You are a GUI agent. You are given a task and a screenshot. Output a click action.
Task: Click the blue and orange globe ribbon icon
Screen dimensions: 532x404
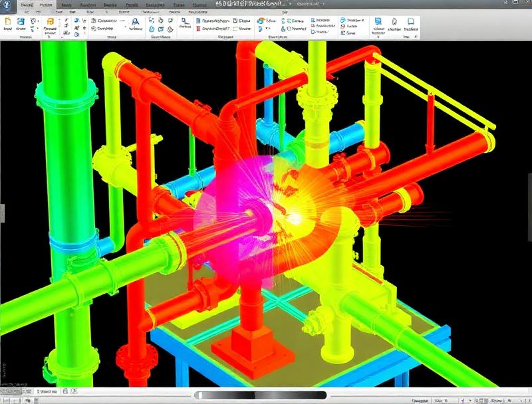coord(261,21)
